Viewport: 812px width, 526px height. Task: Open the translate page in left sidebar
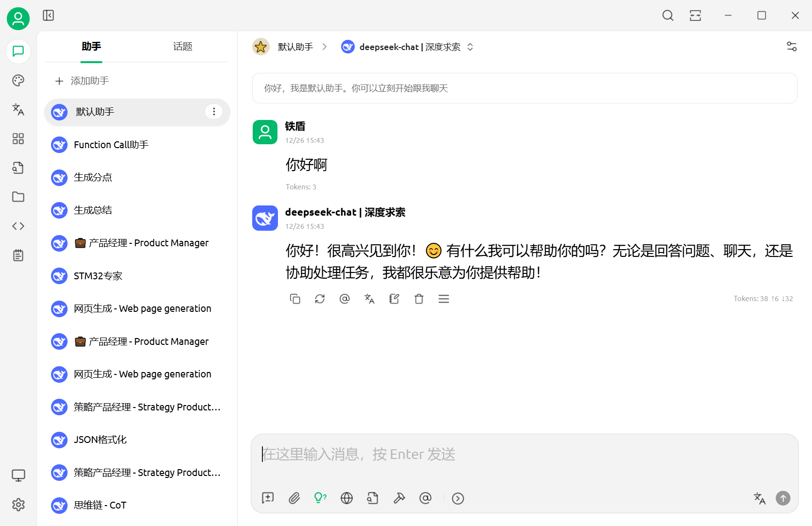point(18,109)
